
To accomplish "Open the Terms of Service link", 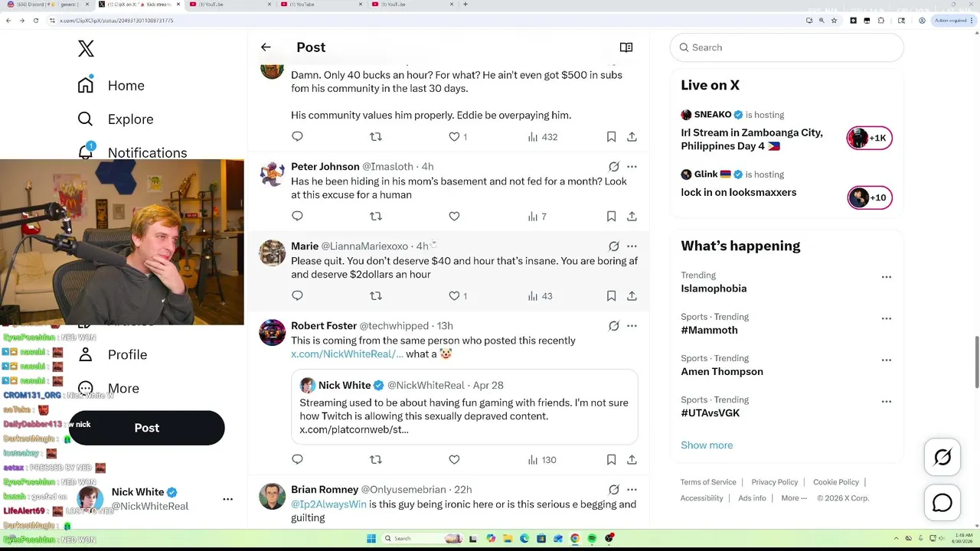I will pyautogui.click(x=708, y=482).
